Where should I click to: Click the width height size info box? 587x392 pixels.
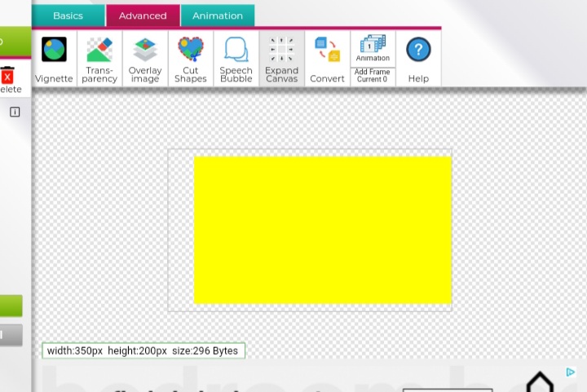[143, 350]
